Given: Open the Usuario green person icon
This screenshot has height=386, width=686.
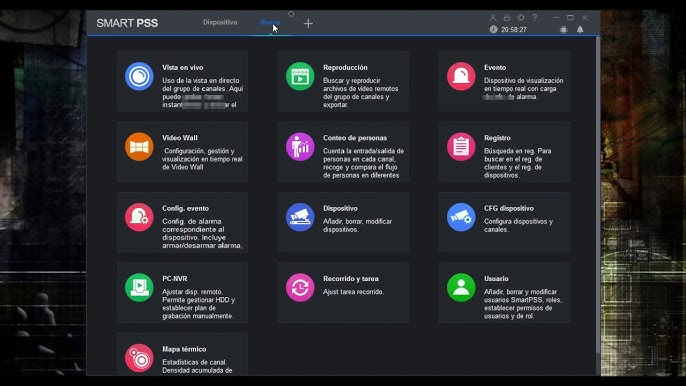Looking at the screenshot, I should (461, 288).
